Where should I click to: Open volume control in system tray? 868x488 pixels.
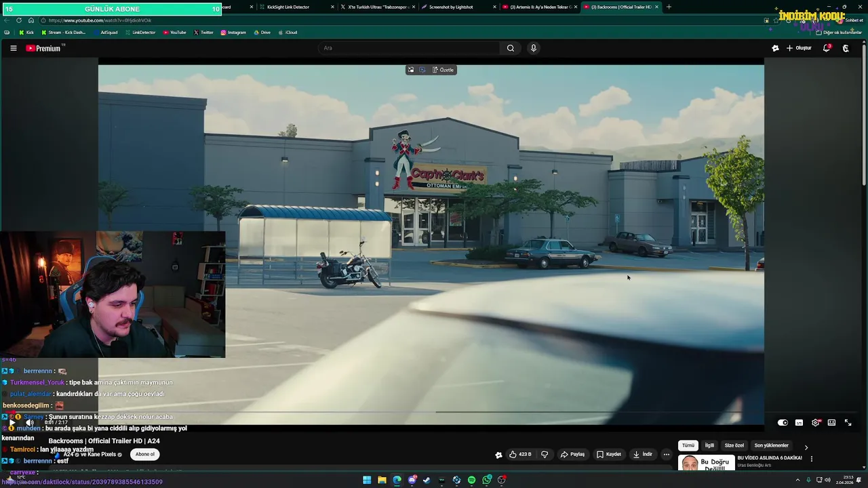pos(827,480)
